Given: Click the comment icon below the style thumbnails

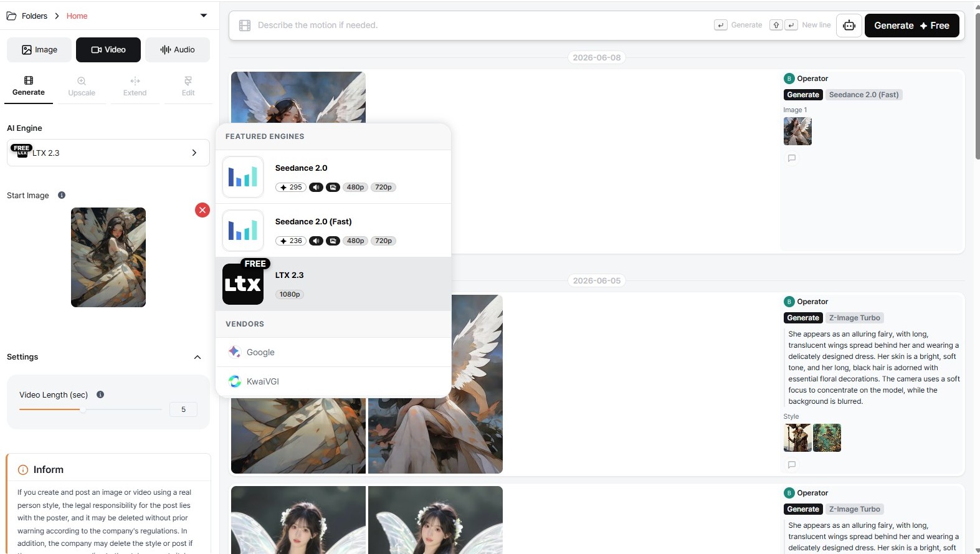Looking at the screenshot, I should click(792, 465).
